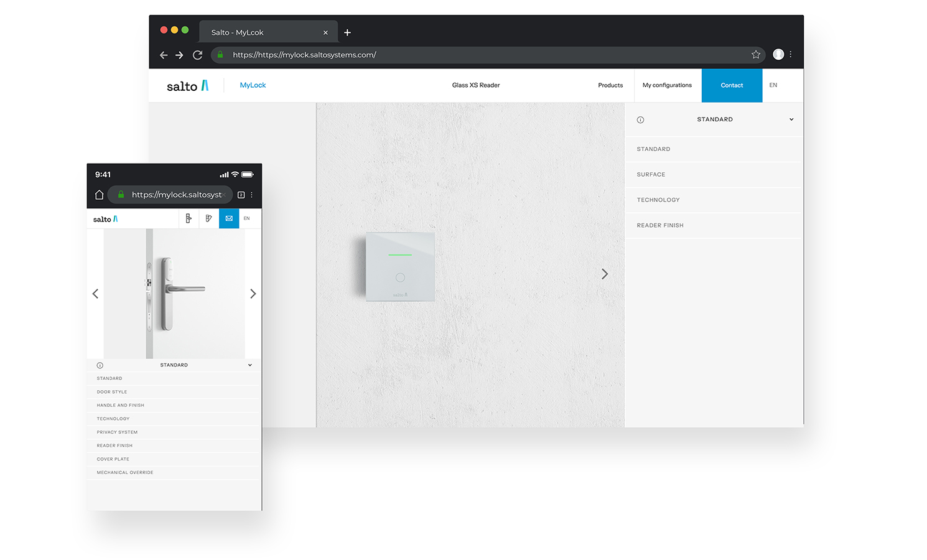Select TECHNOLOGY in the desktop panel
927x560 pixels.
(714, 200)
